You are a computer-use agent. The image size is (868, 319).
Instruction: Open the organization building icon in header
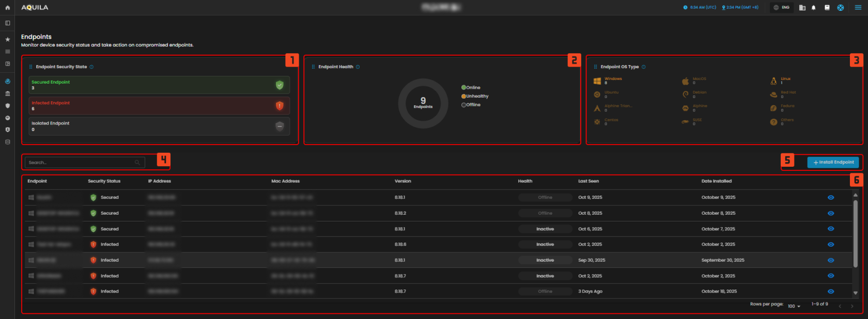802,8
